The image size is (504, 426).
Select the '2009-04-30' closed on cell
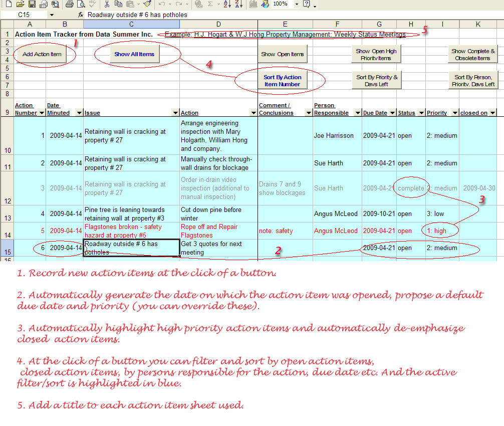coord(479,188)
